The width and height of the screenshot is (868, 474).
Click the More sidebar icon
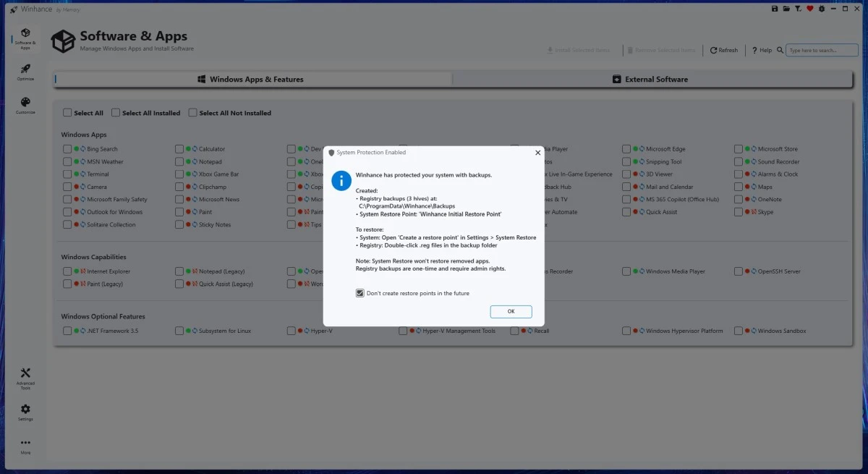click(x=25, y=443)
